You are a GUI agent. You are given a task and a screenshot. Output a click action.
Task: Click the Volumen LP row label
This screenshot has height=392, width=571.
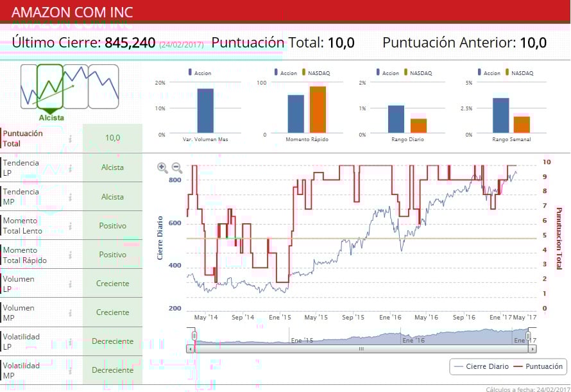(x=19, y=284)
